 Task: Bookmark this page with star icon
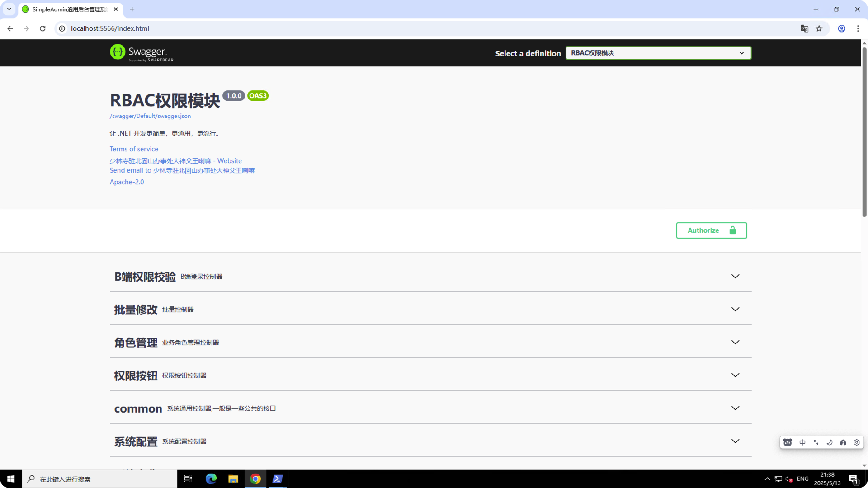click(x=819, y=28)
